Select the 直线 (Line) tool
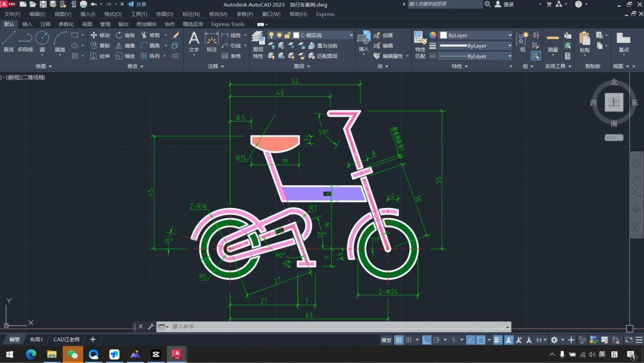The height and width of the screenshot is (363, 644). coord(9,41)
